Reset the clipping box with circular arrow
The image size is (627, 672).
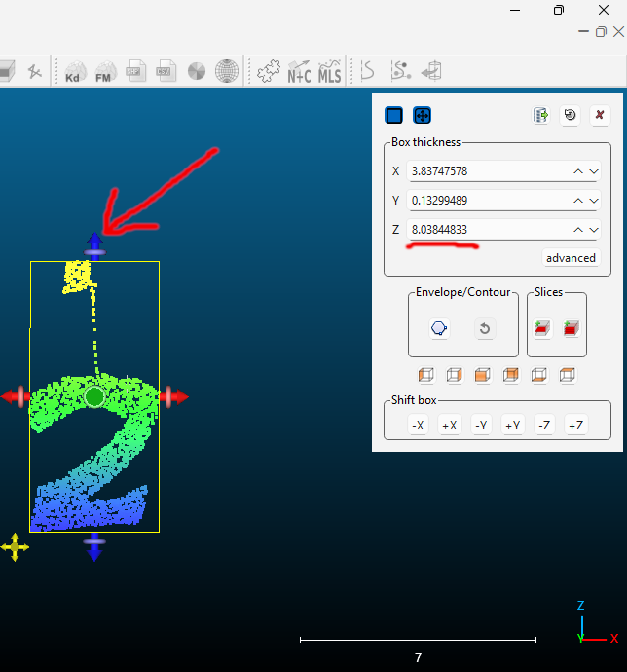tap(570, 115)
